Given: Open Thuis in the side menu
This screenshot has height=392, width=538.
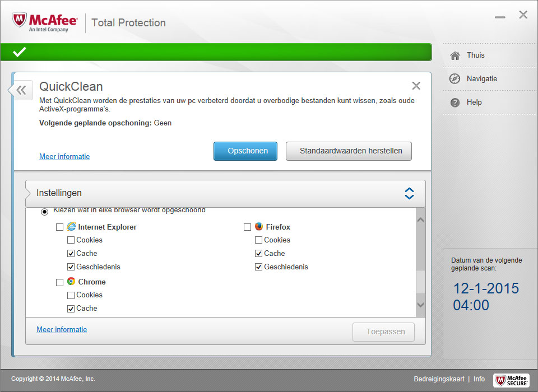Looking at the screenshot, I should point(476,55).
